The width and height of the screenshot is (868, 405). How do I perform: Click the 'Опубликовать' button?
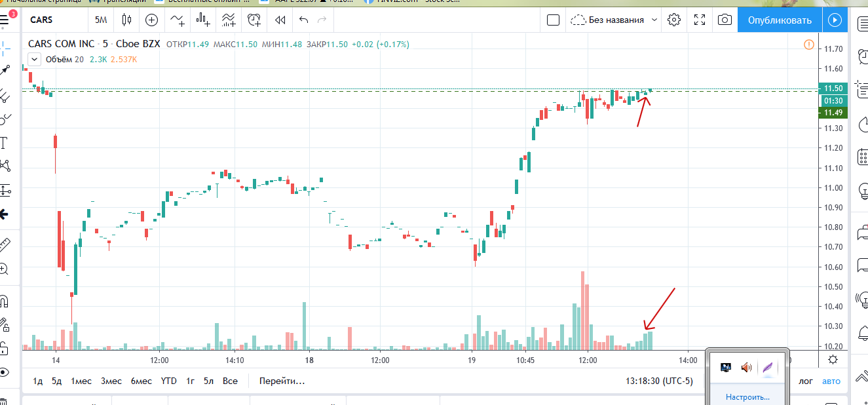(x=780, y=20)
